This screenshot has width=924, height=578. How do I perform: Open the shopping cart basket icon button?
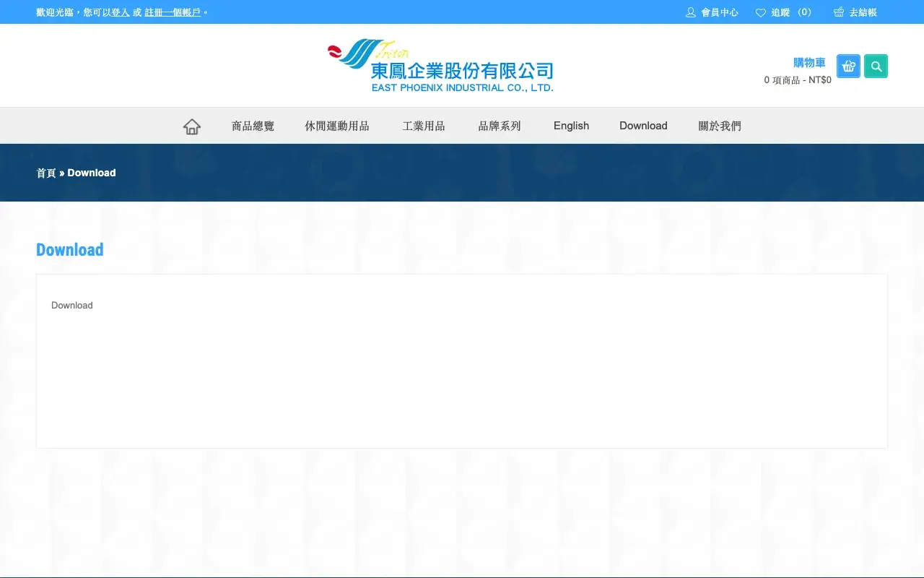(848, 66)
